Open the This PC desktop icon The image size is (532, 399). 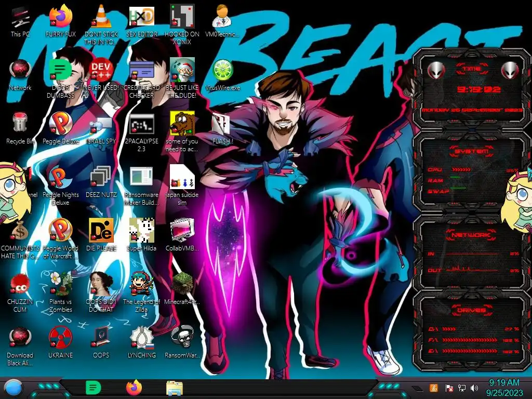20,21
